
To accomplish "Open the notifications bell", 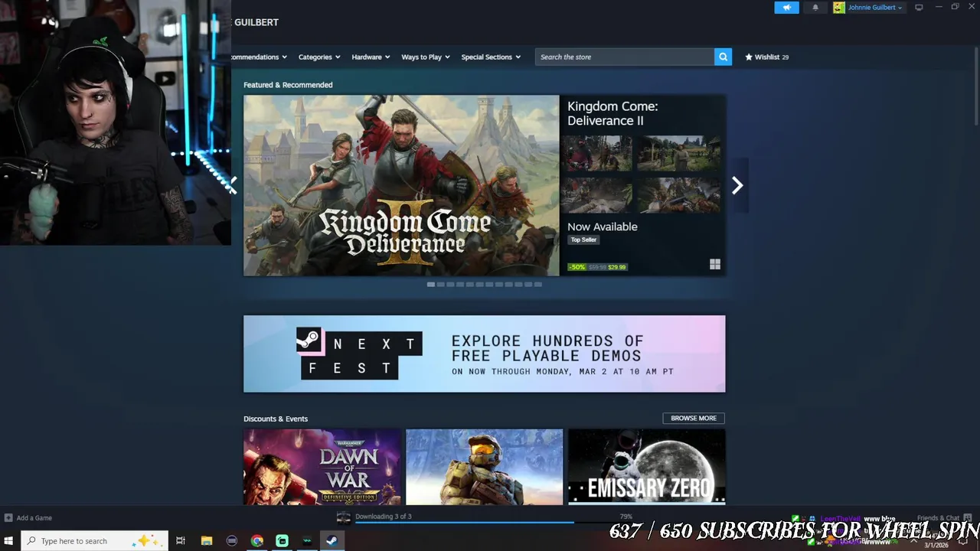I will coord(815,8).
